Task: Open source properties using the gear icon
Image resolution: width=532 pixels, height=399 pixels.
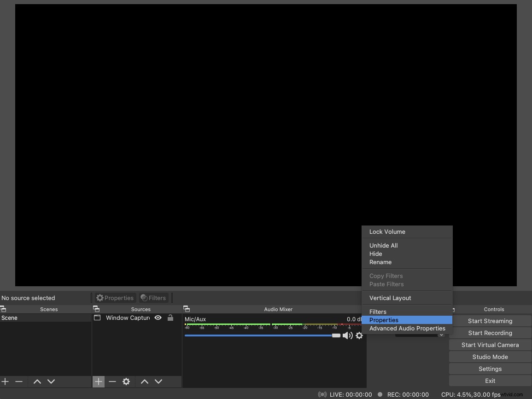Action: [x=126, y=382]
